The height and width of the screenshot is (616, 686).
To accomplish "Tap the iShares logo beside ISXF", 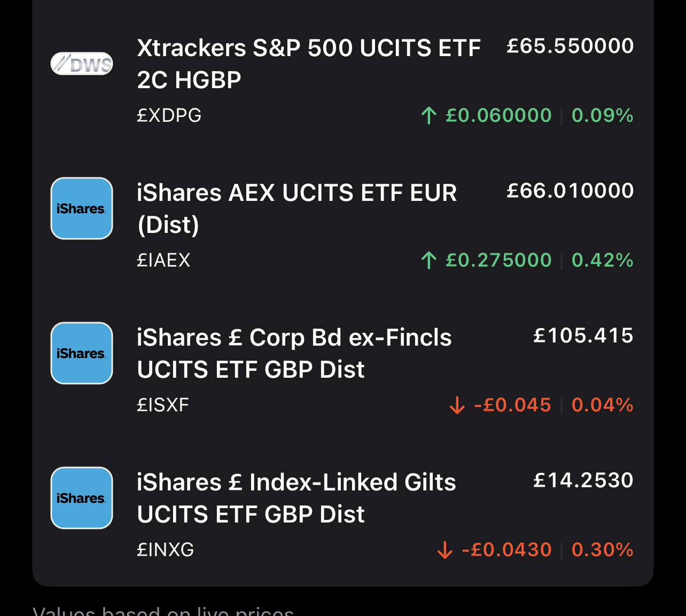I will pos(82,353).
